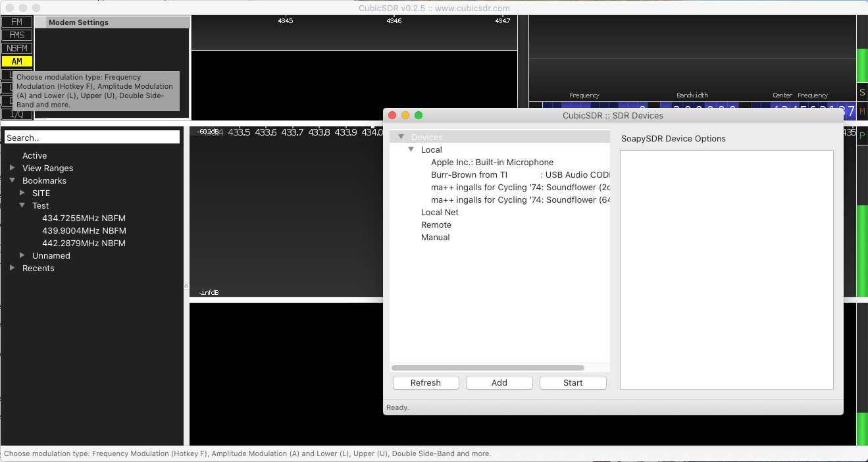Collapse the Local devices group
This screenshot has height=462, width=868.
click(411, 149)
